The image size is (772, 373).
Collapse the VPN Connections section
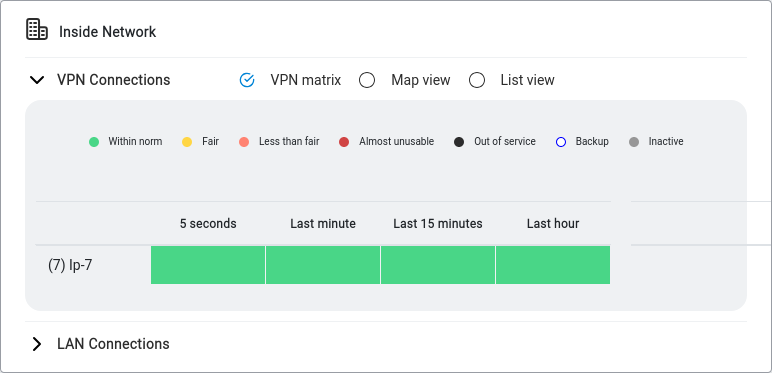tap(37, 80)
